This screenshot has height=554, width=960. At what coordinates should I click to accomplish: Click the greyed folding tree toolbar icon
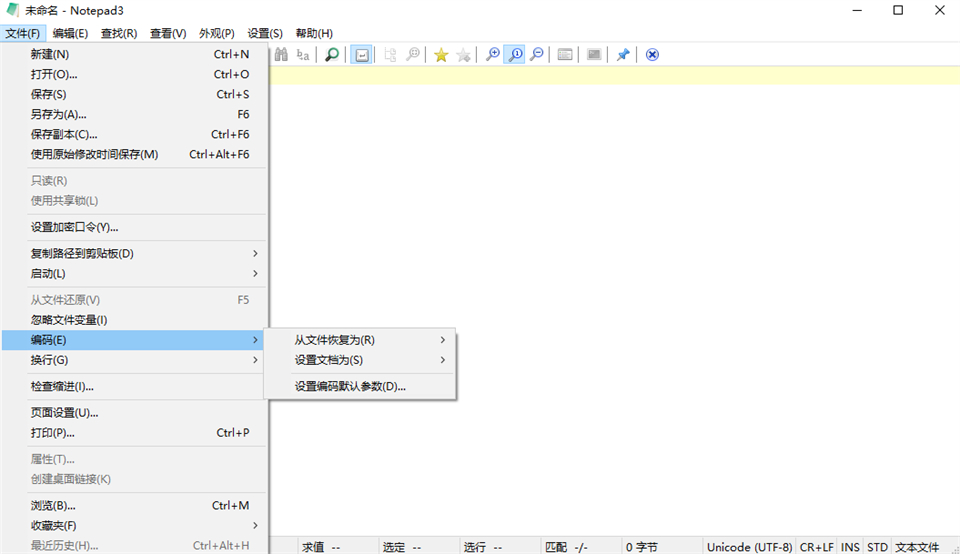click(x=390, y=54)
